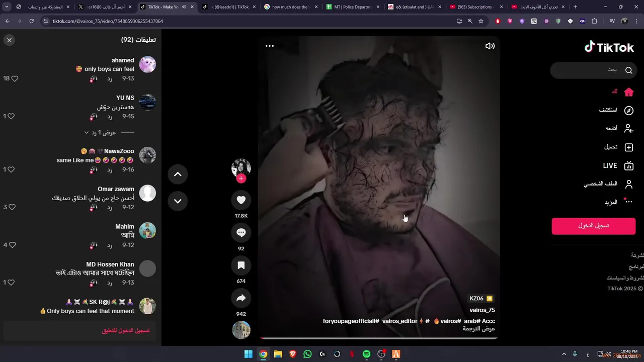Reload the page
644x362 pixels.
point(31,21)
